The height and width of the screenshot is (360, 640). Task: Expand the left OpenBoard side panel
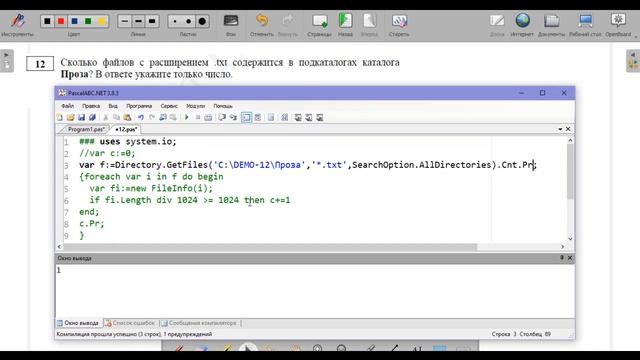(6, 60)
